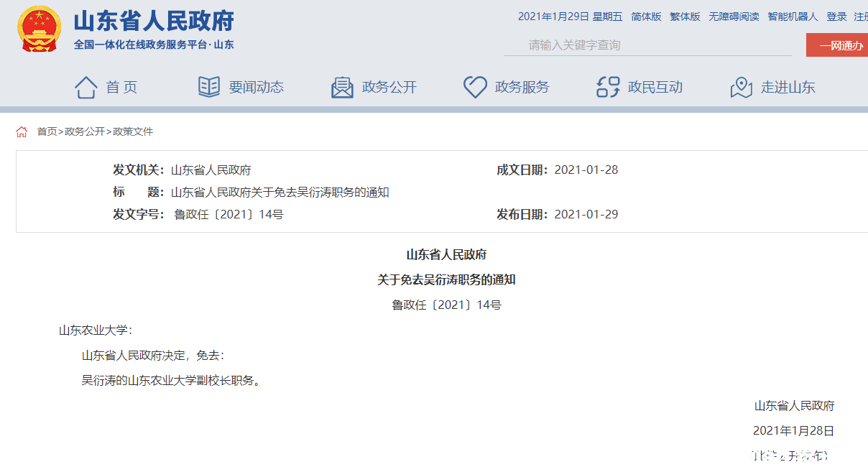Click the exchange icon beside 政民互动

point(608,88)
